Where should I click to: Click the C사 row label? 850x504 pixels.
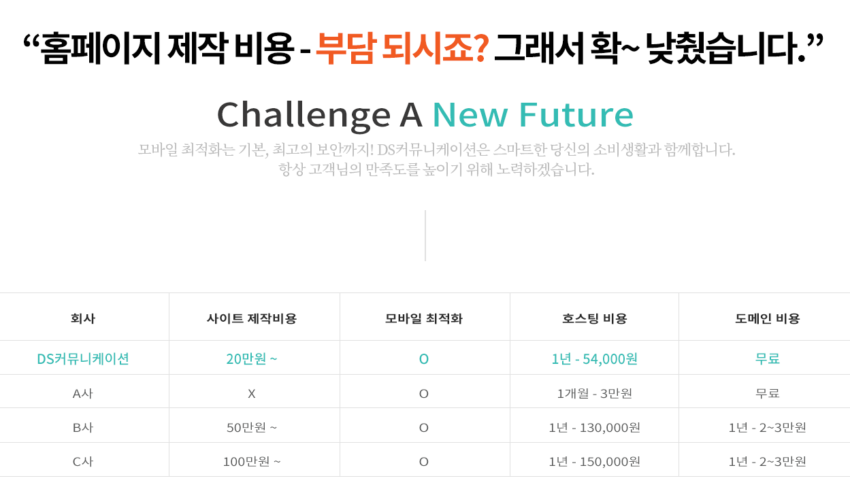(x=83, y=462)
